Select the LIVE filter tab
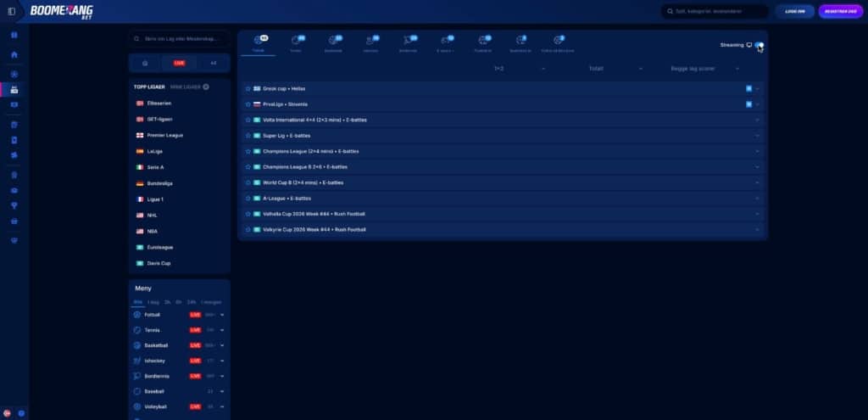 (x=180, y=63)
